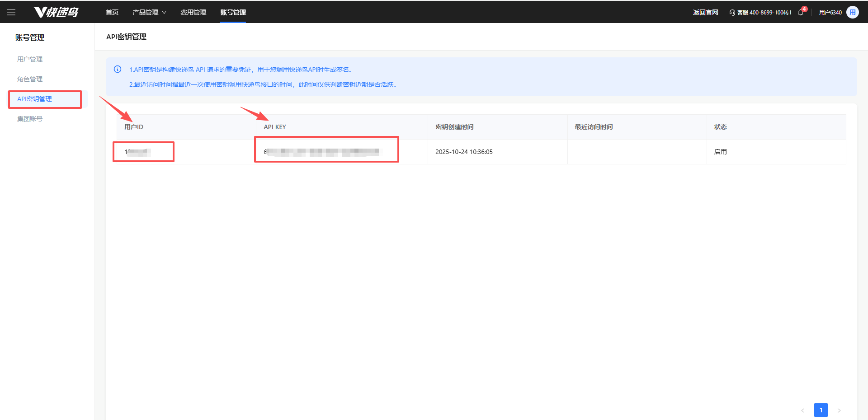The image size is (868, 420).
Task: Open 集团账号 in the sidebar
Action: 30,119
